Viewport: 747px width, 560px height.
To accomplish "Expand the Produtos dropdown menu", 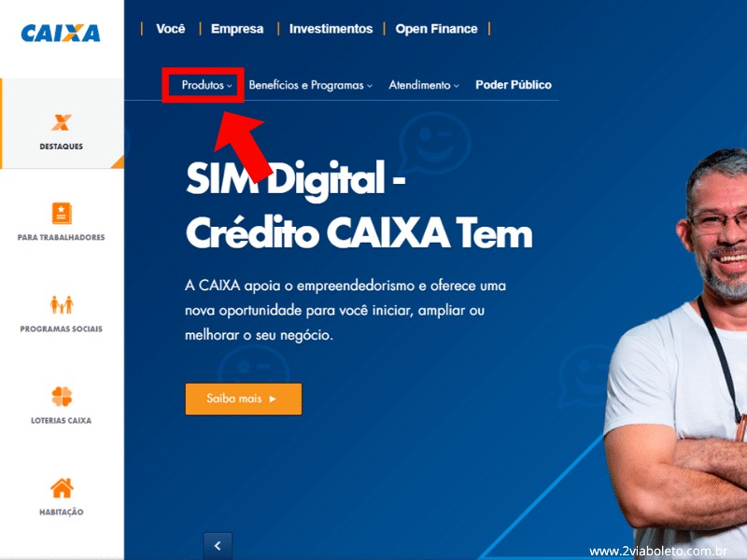I will pos(206,85).
